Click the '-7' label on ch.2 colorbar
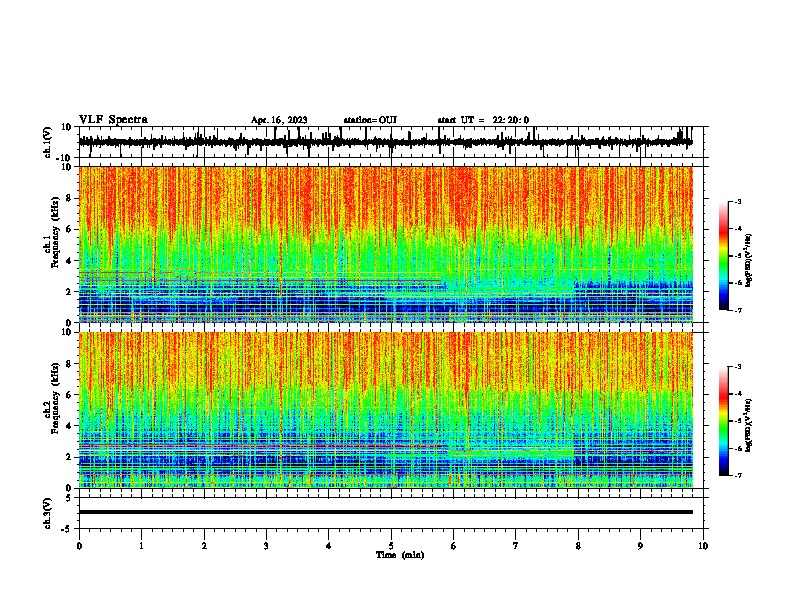The height and width of the screenshot is (612, 792). 737,476
